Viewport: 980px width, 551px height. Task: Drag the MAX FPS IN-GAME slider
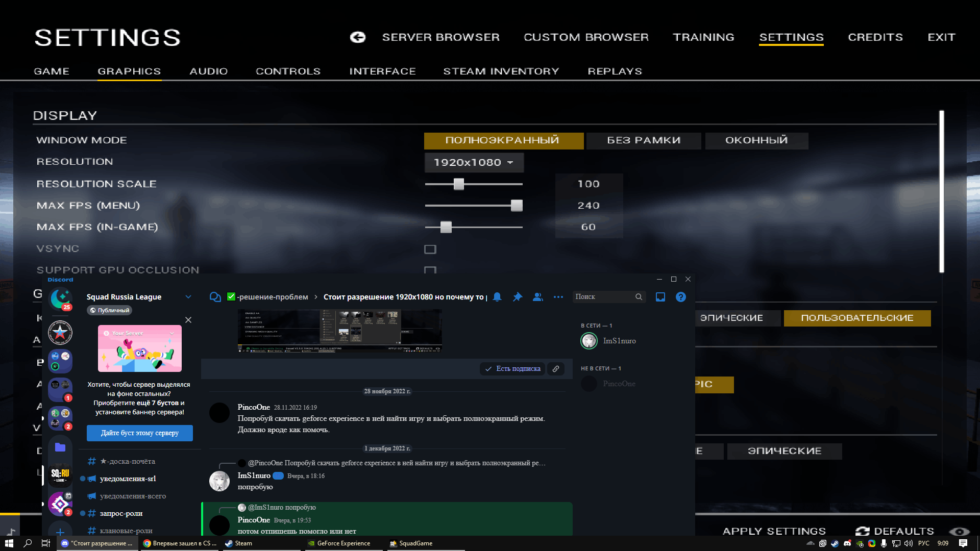point(444,227)
